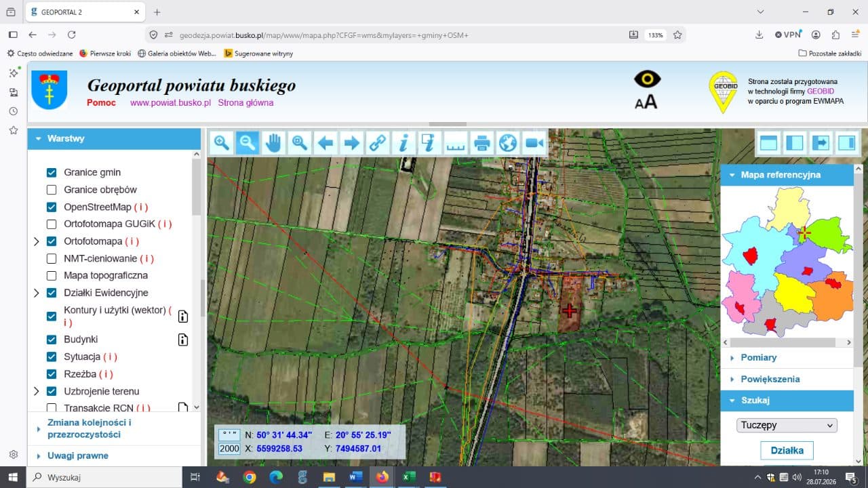Expand Zmiana kolejności i przezroczystości section
The height and width of the screenshot is (488, 868).
point(114,428)
